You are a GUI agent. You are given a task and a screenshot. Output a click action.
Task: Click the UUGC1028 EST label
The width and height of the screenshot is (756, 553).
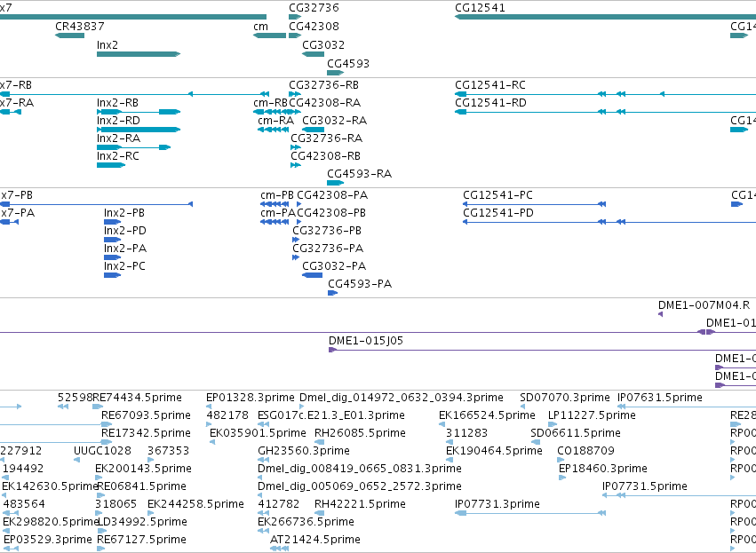click(102, 451)
